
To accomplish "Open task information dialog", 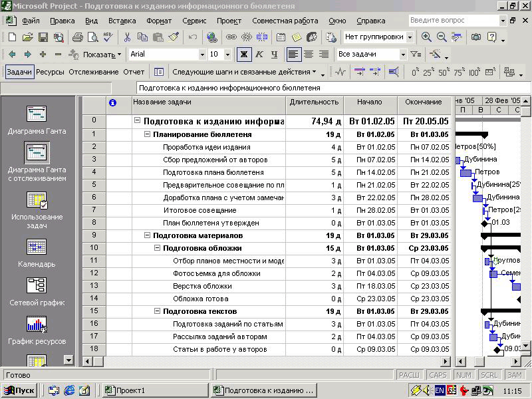I will tap(281, 37).
